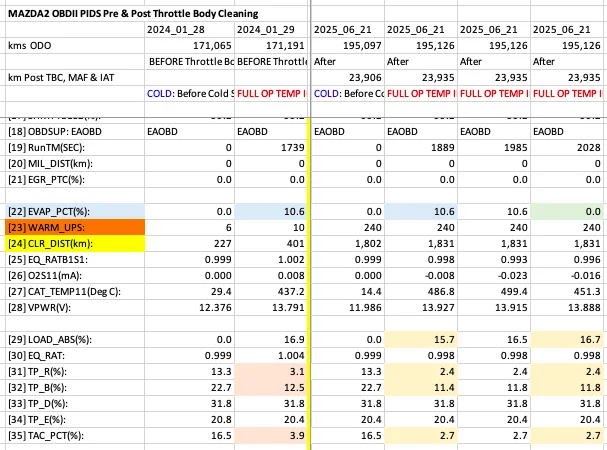Select CAT_TEMP11 value 29.4

(x=189, y=292)
